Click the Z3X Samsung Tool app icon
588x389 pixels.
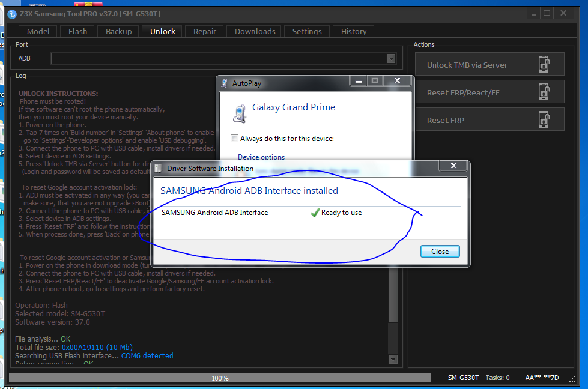[x=12, y=14]
